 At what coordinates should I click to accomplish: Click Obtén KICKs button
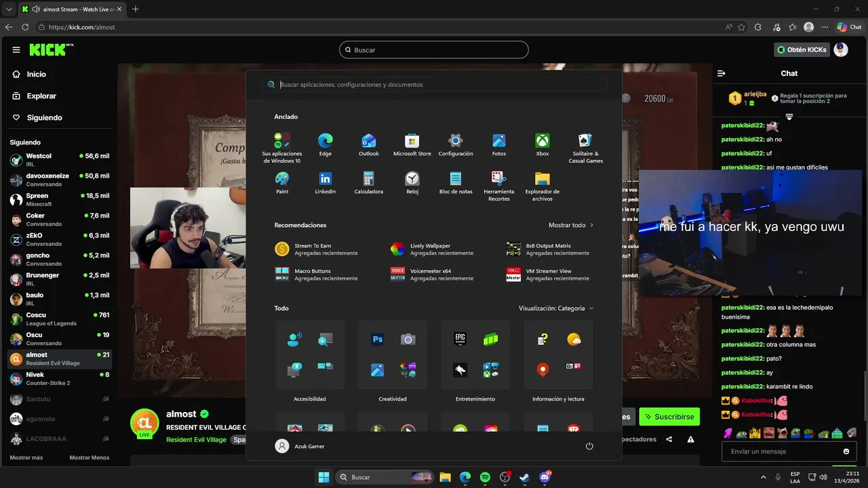click(802, 49)
